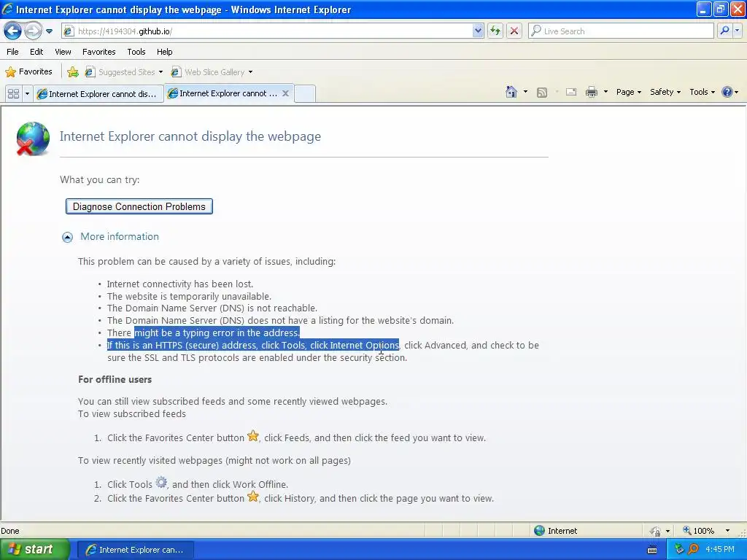Click the 'For offline users' heading
This screenshot has height=560, width=747.
click(115, 379)
